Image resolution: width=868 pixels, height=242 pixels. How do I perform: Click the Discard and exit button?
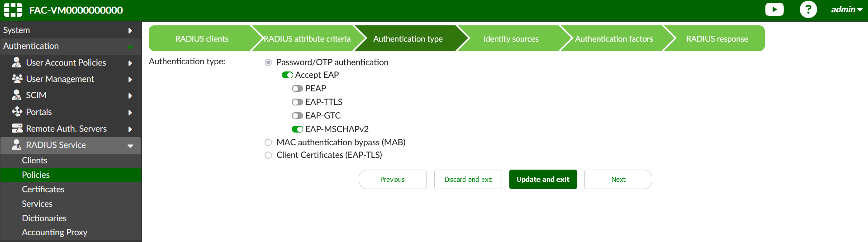(468, 180)
